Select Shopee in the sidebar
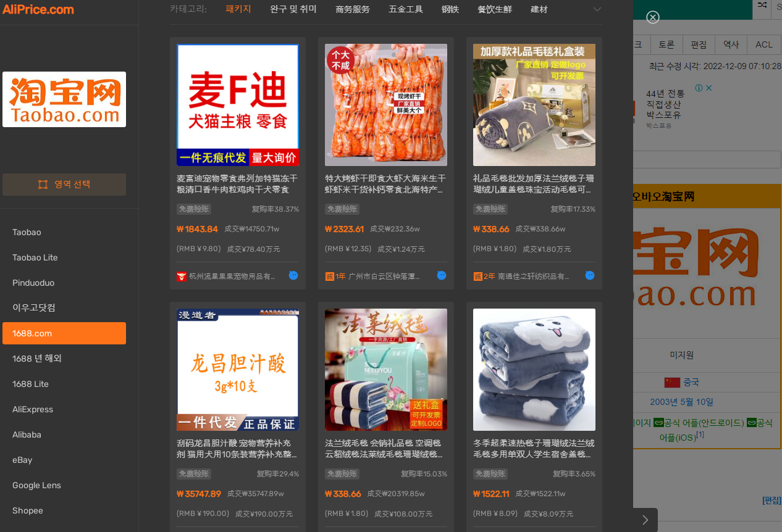The image size is (782, 532). 64,510
